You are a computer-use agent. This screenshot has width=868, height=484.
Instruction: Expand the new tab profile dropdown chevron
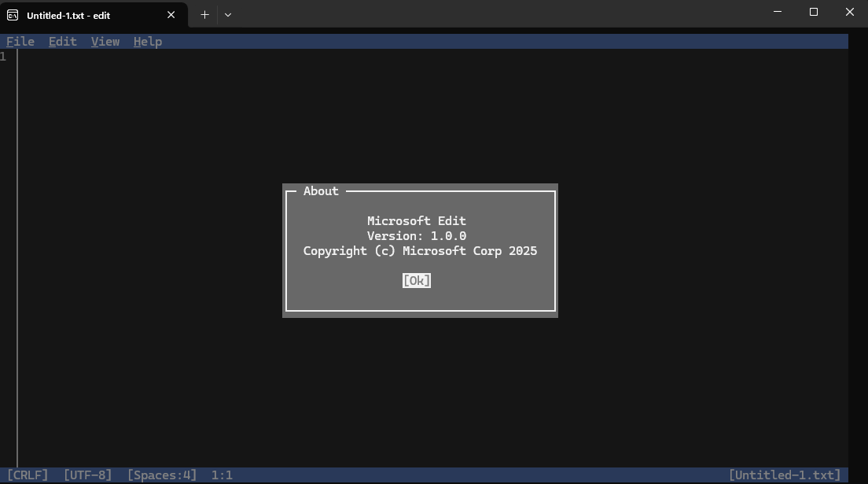coord(228,15)
